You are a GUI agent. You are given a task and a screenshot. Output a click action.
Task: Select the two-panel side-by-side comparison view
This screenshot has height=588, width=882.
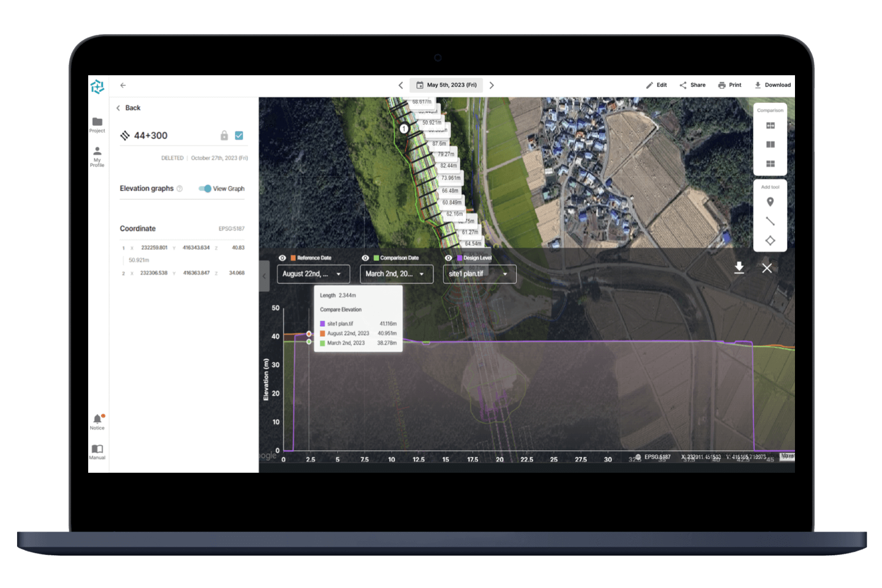[770, 145]
